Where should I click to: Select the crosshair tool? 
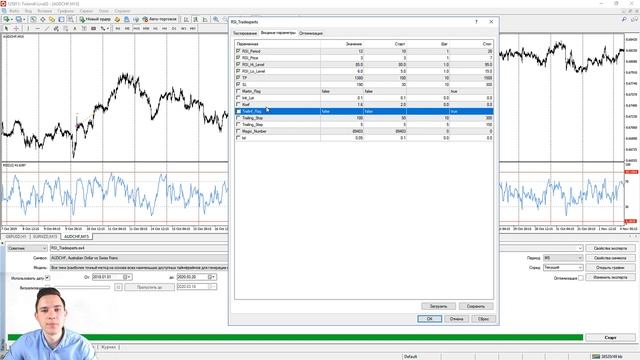[16, 29]
